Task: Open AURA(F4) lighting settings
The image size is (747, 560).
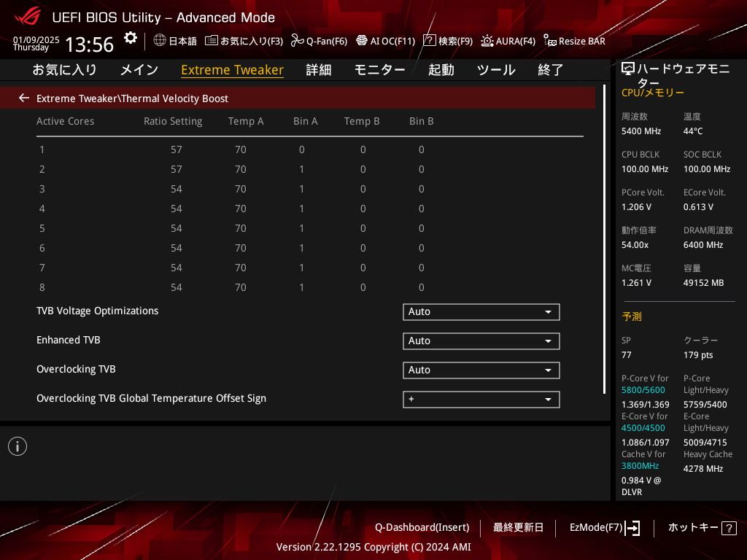Action: tap(508, 41)
